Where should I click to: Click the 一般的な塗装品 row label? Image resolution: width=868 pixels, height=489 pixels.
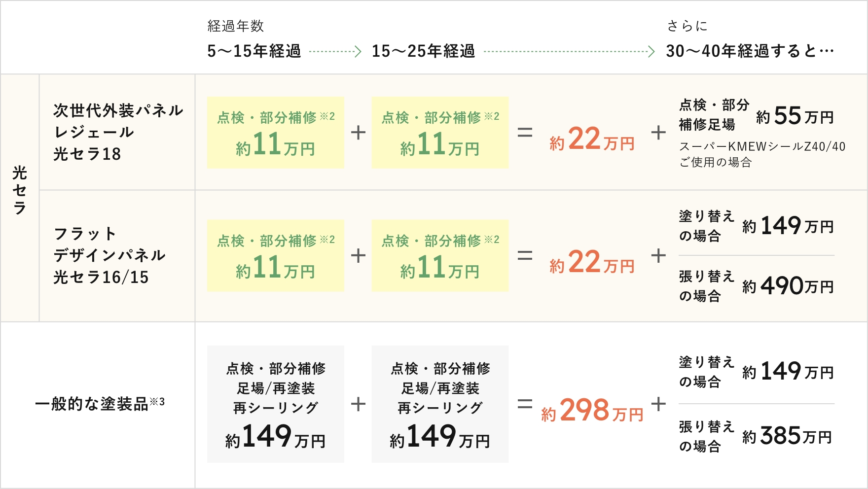[x=100, y=404]
